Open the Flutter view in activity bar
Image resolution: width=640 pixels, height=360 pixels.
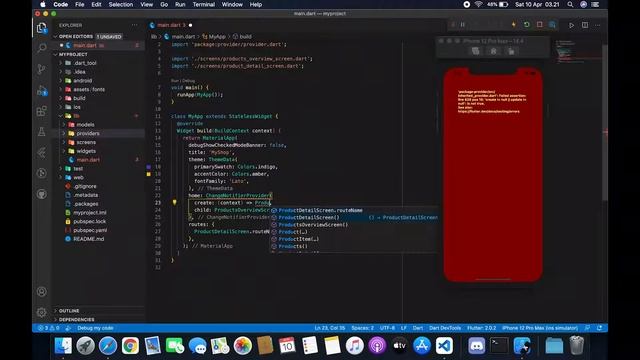[42, 152]
